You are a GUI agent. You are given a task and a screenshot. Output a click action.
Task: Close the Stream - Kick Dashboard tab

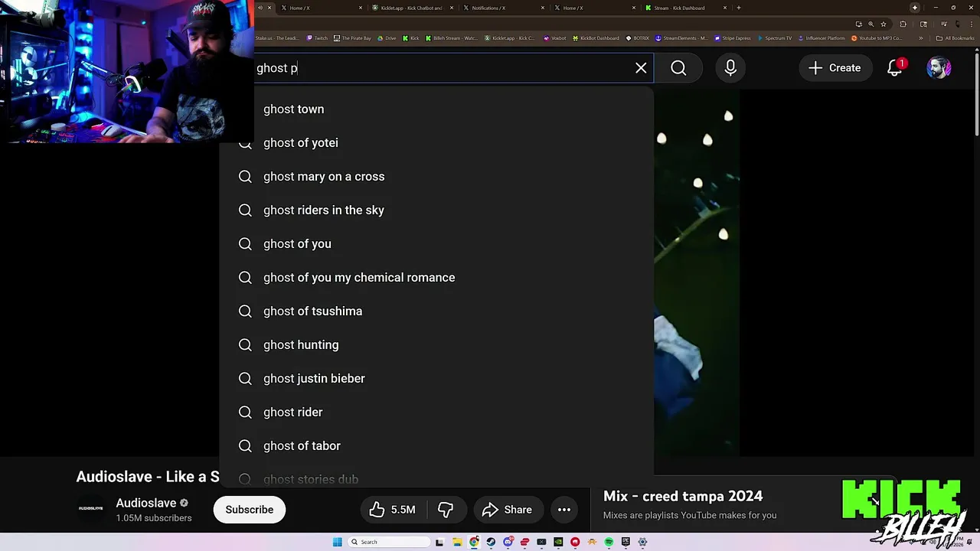coord(724,8)
